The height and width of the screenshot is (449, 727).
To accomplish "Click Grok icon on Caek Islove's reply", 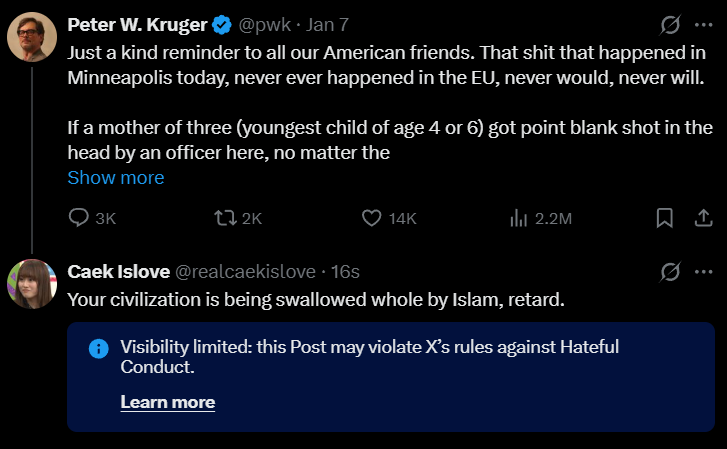I will tap(671, 272).
